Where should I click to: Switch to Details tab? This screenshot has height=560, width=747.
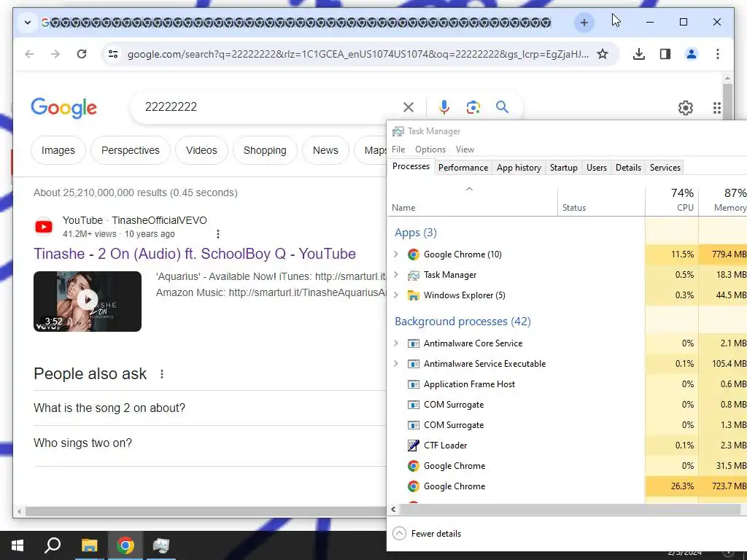coord(628,168)
